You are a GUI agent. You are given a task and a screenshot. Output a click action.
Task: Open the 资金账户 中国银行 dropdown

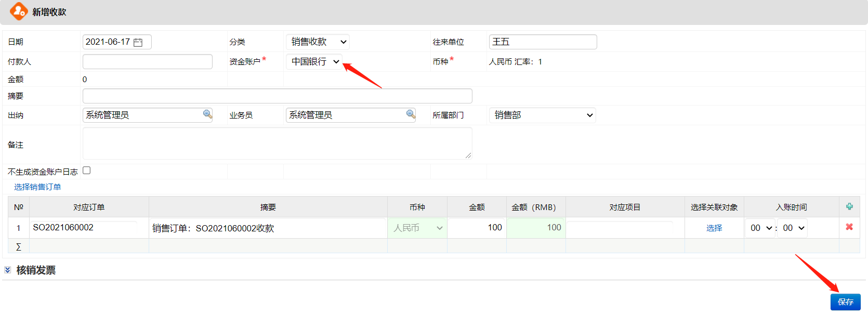coord(314,61)
